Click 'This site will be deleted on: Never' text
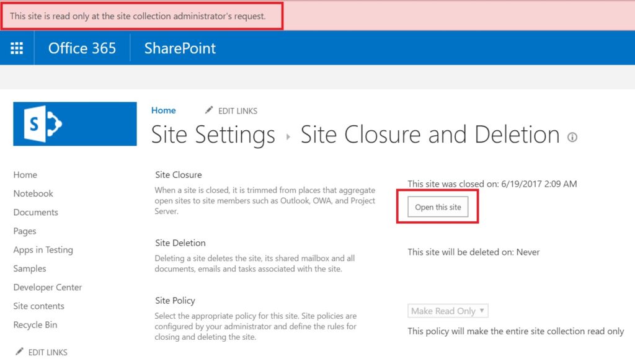Screen dimensions: 635x364 (x=473, y=252)
